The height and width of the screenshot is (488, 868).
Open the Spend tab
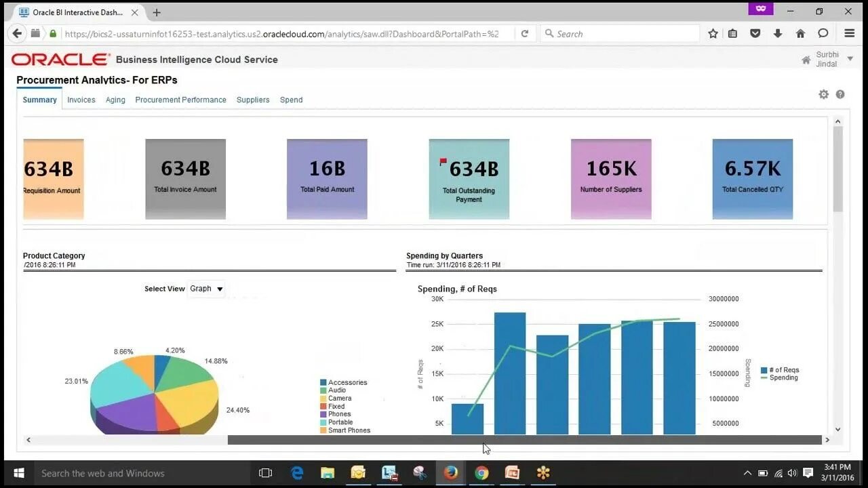click(x=291, y=100)
